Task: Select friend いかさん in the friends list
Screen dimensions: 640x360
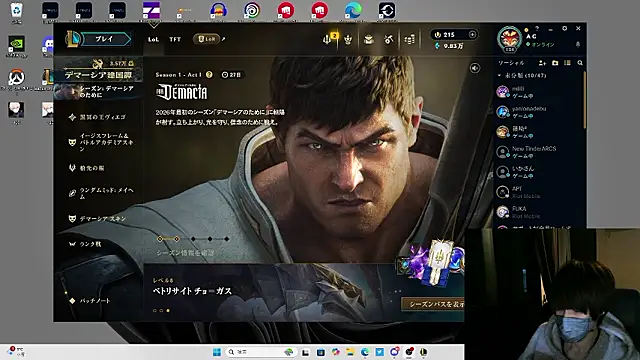Action: click(x=539, y=172)
